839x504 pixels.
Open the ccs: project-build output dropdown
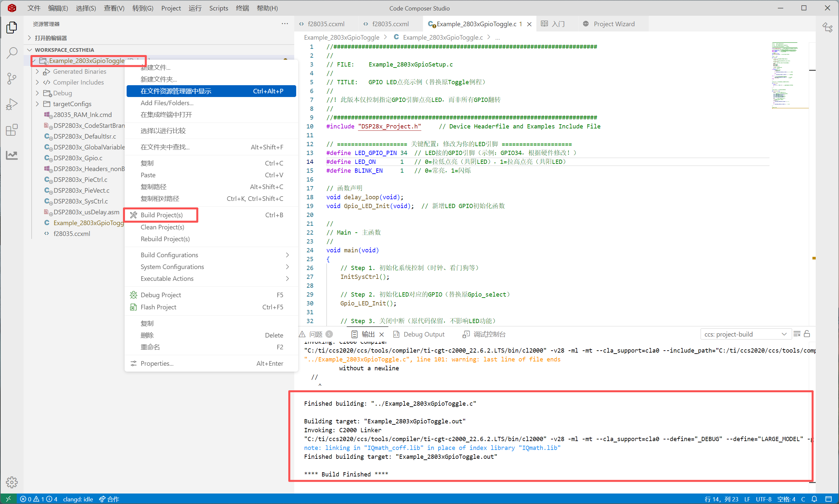tap(746, 334)
